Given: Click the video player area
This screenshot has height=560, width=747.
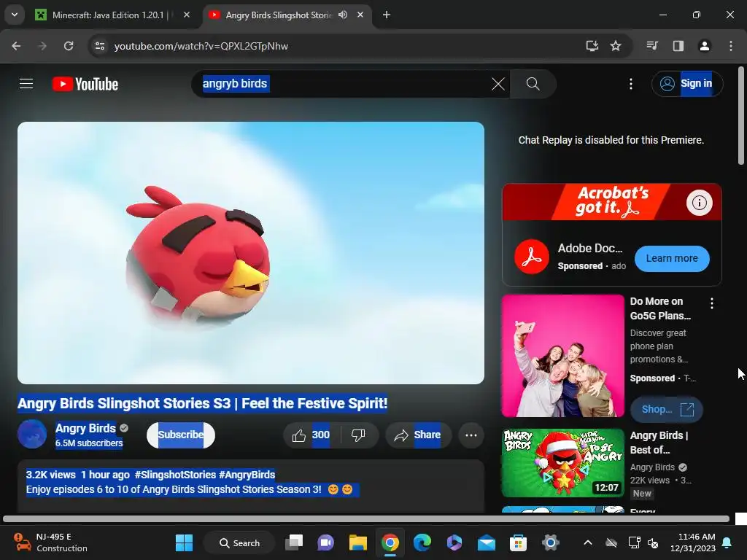Looking at the screenshot, I should [251, 253].
